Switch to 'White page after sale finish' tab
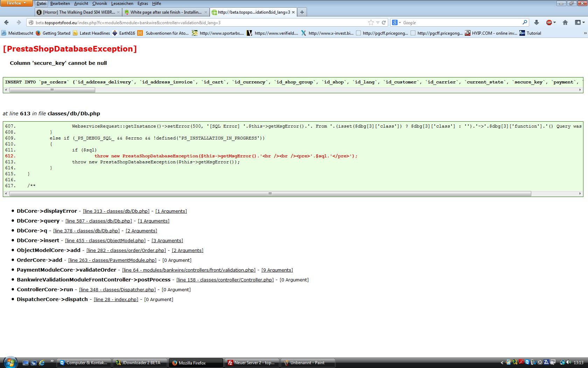Viewport: 588px width, 368px height. (x=166, y=12)
